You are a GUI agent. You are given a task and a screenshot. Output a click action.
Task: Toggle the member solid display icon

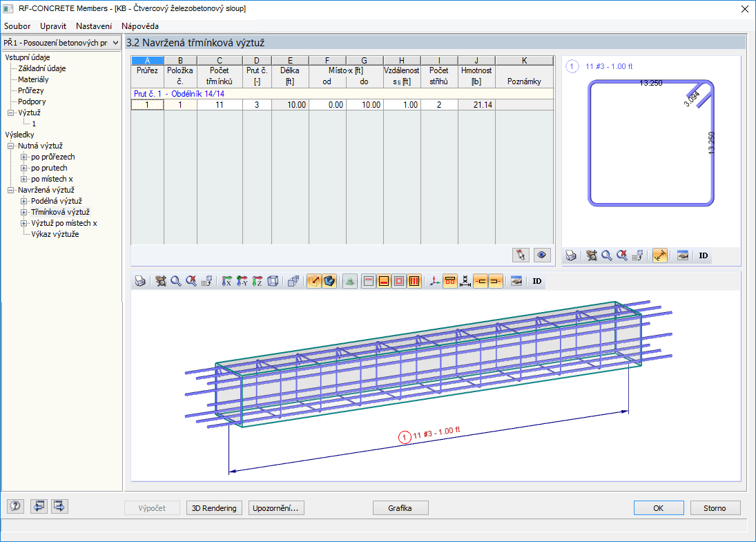click(x=314, y=281)
